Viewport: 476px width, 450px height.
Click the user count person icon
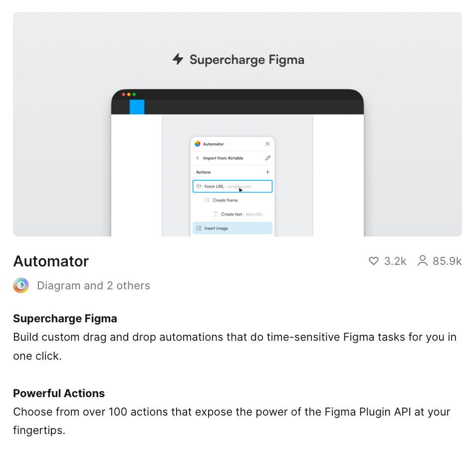[423, 261]
